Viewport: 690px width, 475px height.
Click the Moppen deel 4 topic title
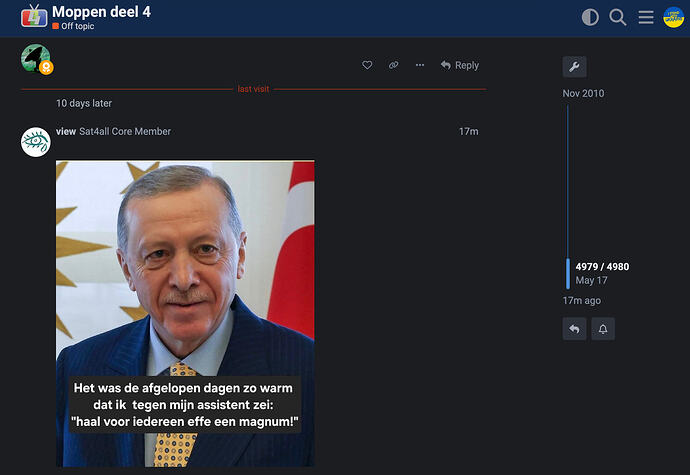pyautogui.click(x=101, y=12)
